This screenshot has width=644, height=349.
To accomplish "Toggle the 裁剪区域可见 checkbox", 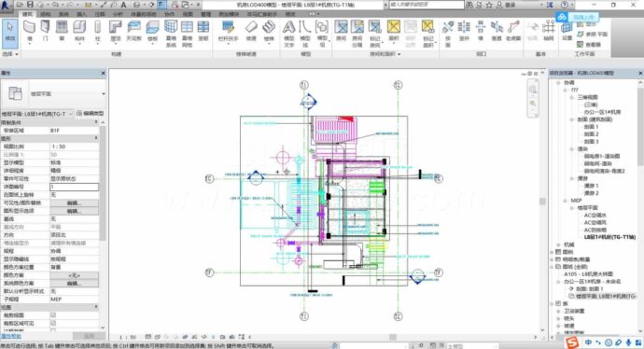I will (53, 323).
